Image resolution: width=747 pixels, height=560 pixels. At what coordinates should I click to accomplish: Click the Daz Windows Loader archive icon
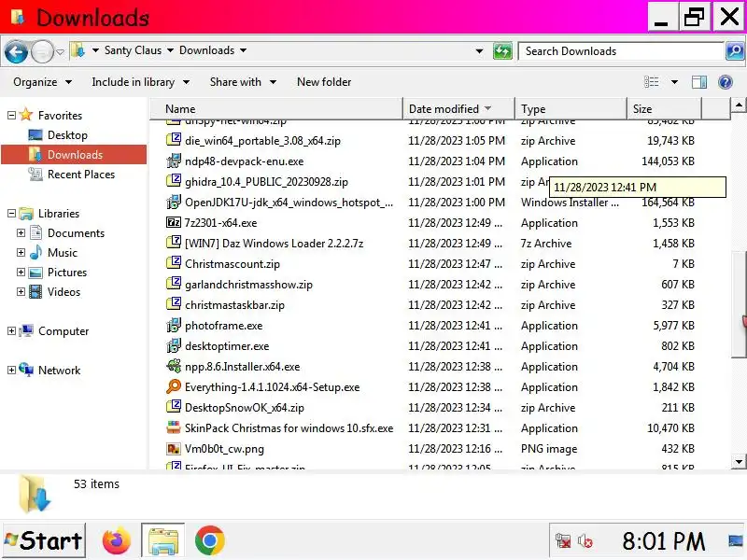(x=174, y=243)
